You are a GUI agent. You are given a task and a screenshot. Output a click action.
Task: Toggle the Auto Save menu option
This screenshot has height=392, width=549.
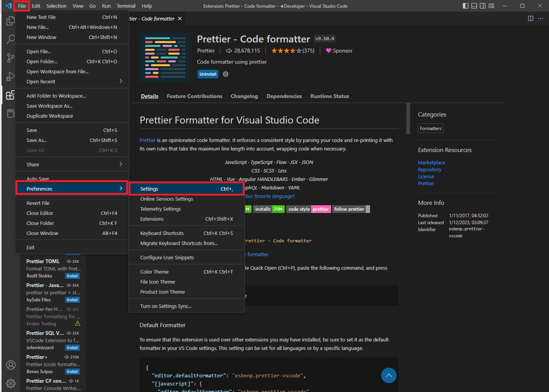pos(72,179)
